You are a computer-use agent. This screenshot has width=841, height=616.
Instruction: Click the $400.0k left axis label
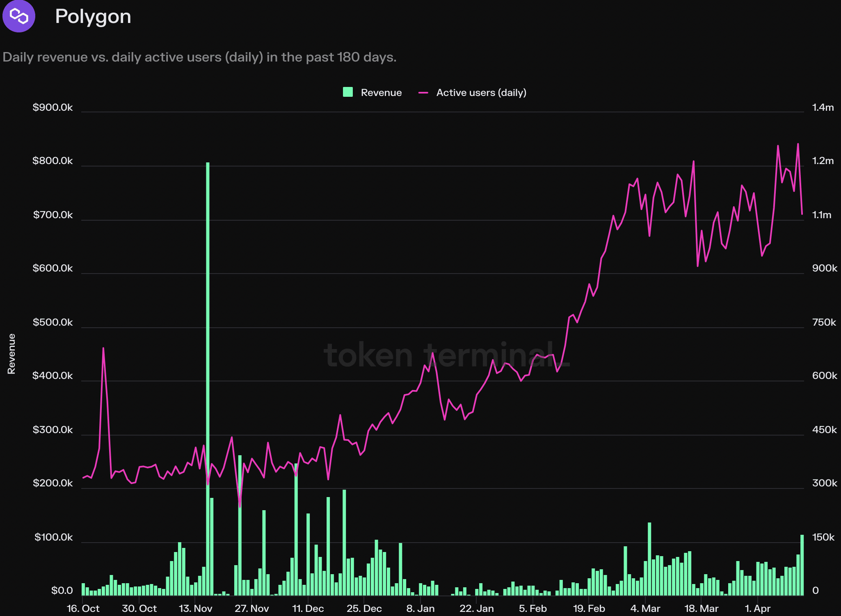pyautogui.click(x=53, y=376)
